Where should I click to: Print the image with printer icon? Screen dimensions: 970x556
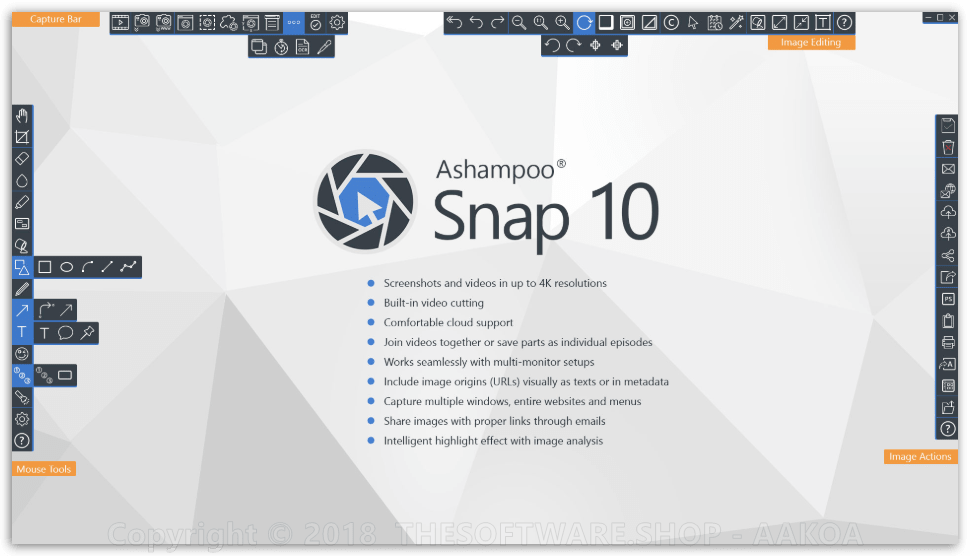click(x=948, y=342)
